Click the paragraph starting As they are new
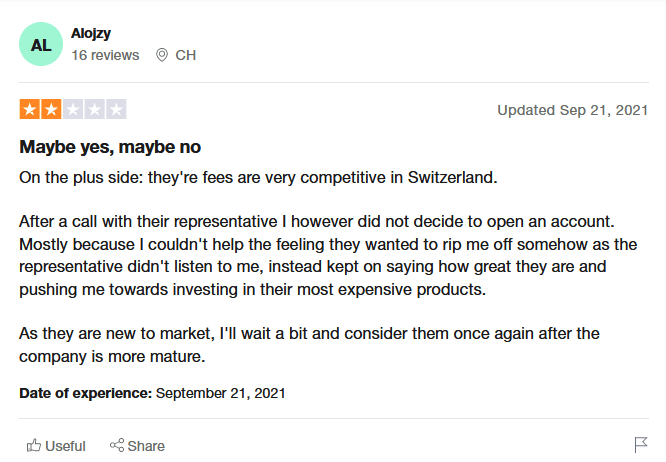Image resolution: width=666 pixels, height=462 pixels. pyautogui.click(x=309, y=345)
